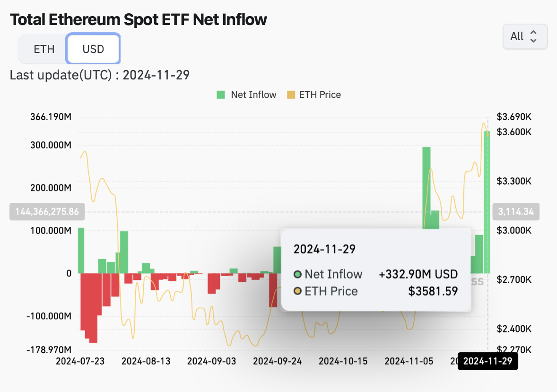The width and height of the screenshot is (557, 392).
Task: Click the yellow ETH price line at its peak
Action: [483, 124]
